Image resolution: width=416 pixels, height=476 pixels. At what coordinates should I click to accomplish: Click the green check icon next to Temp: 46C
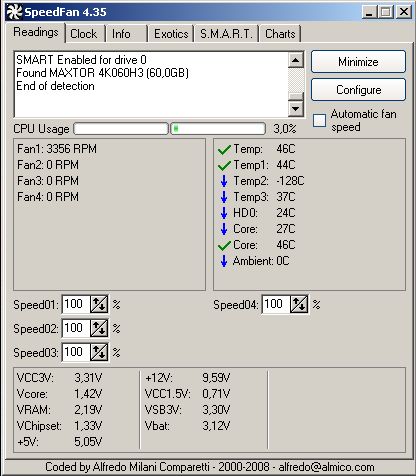pos(224,149)
